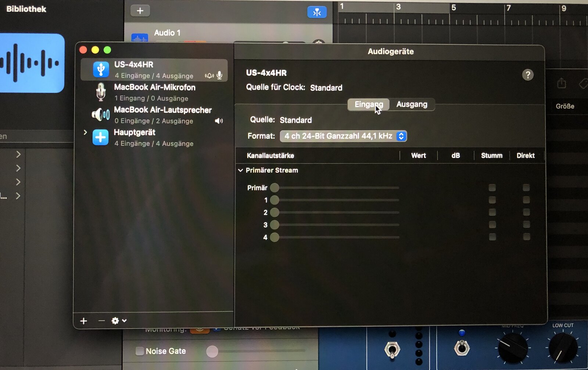Click the Direkt column header

click(526, 156)
